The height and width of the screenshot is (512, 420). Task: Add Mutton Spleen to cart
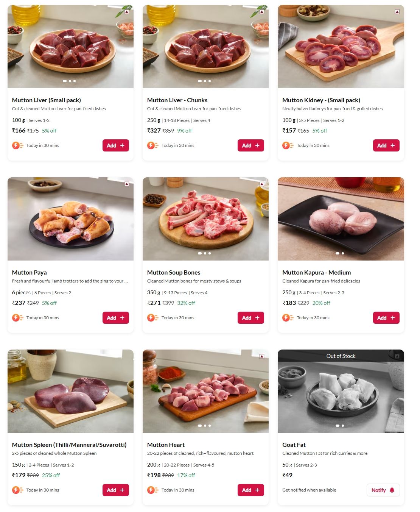coord(115,490)
